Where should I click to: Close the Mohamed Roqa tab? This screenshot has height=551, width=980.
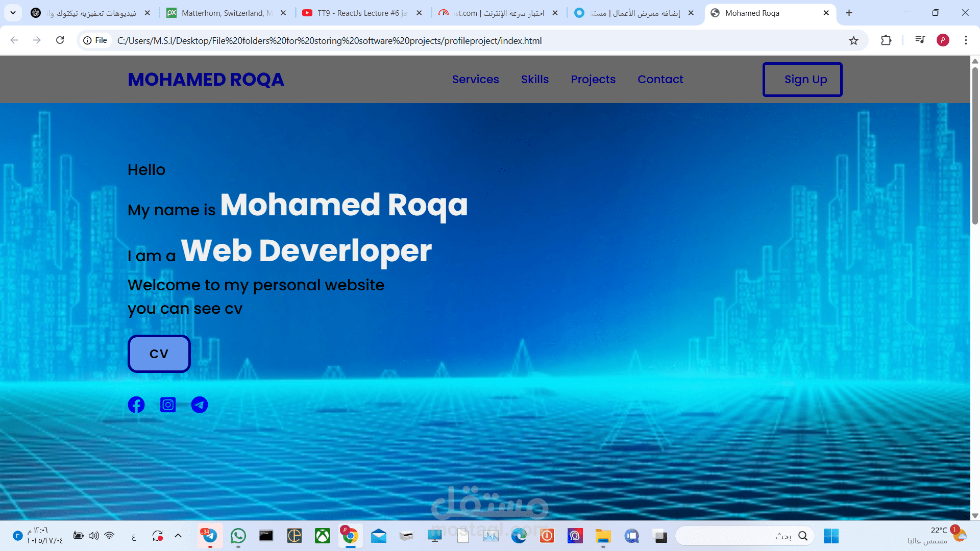[x=826, y=13]
